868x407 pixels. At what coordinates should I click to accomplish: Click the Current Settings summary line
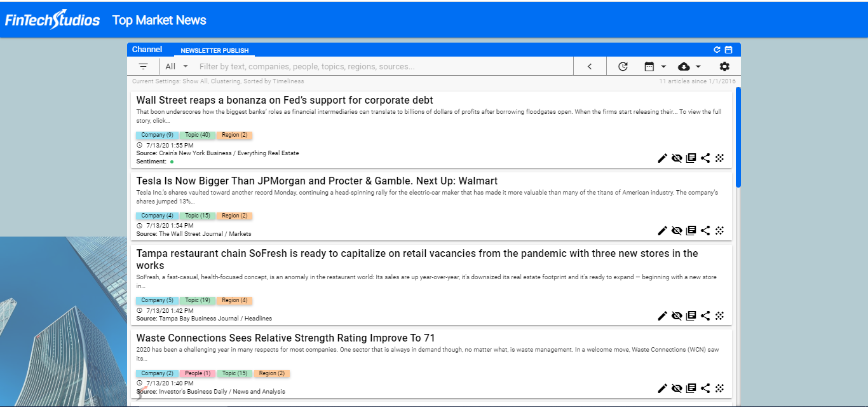[218, 81]
